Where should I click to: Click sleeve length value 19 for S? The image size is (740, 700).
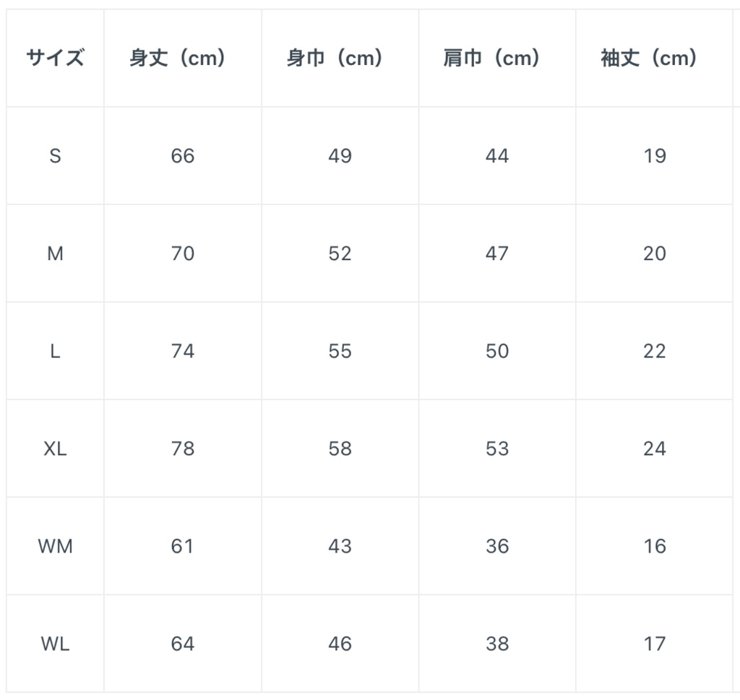point(654,156)
